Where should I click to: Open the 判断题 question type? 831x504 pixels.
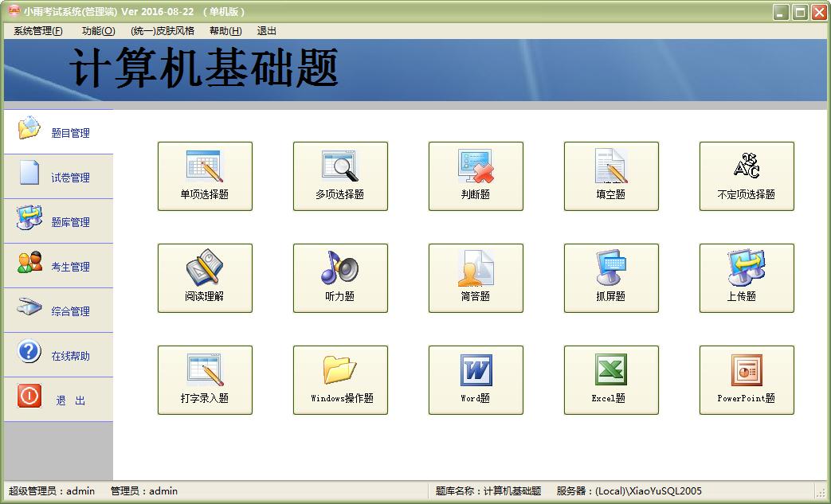coord(476,176)
